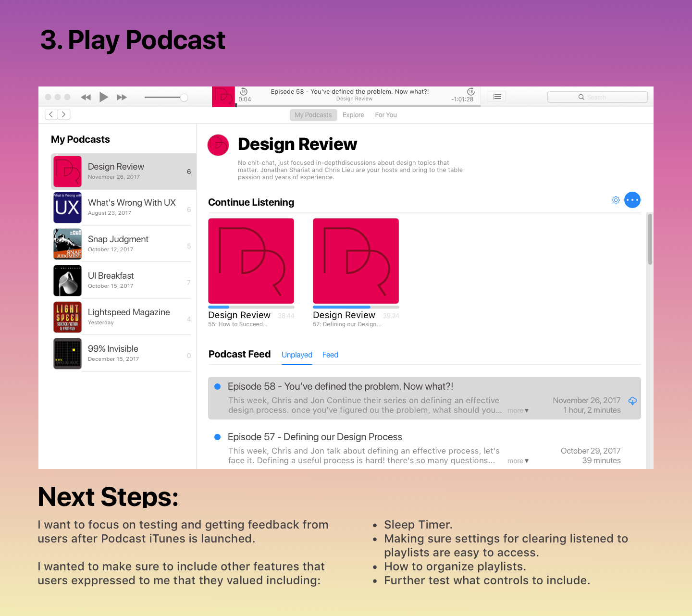This screenshot has width=692, height=616.
Task: Click episode 55 progress bar
Action: tap(251, 307)
